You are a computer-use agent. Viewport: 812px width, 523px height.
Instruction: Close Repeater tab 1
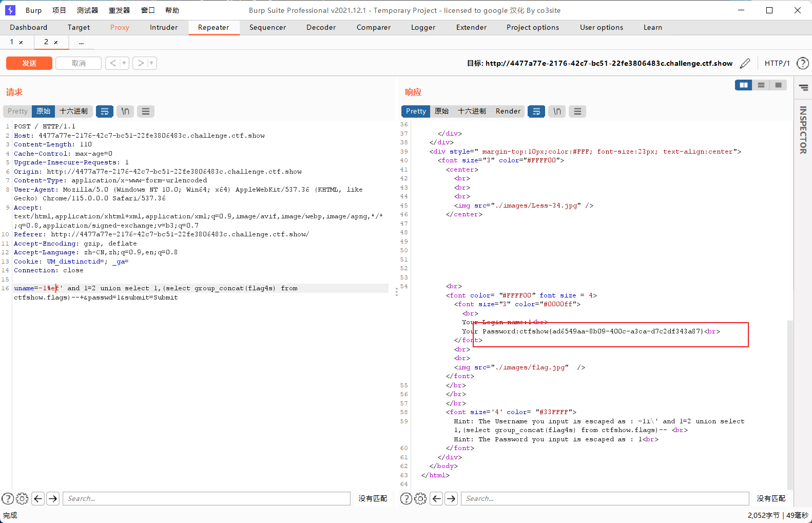(21, 43)
